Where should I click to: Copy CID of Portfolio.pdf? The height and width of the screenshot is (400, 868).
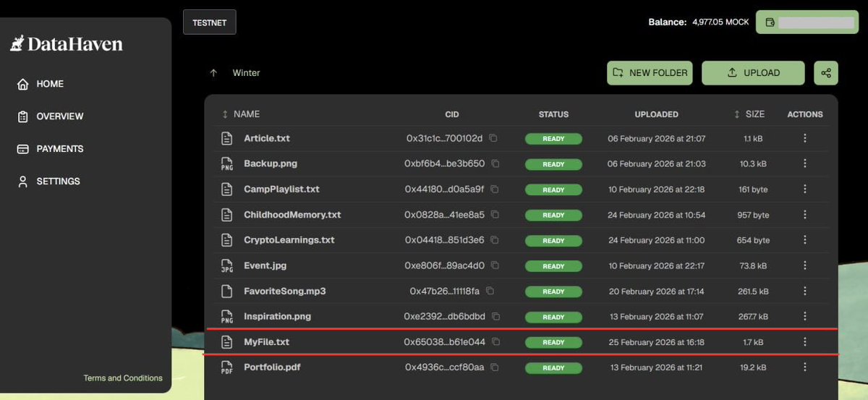(494, 367)
